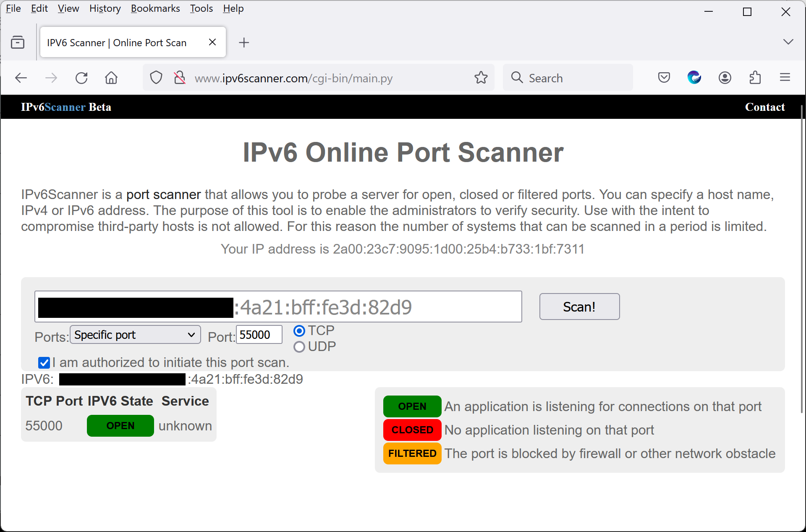Click the insecure connection padlock icon

click(180, 78)
